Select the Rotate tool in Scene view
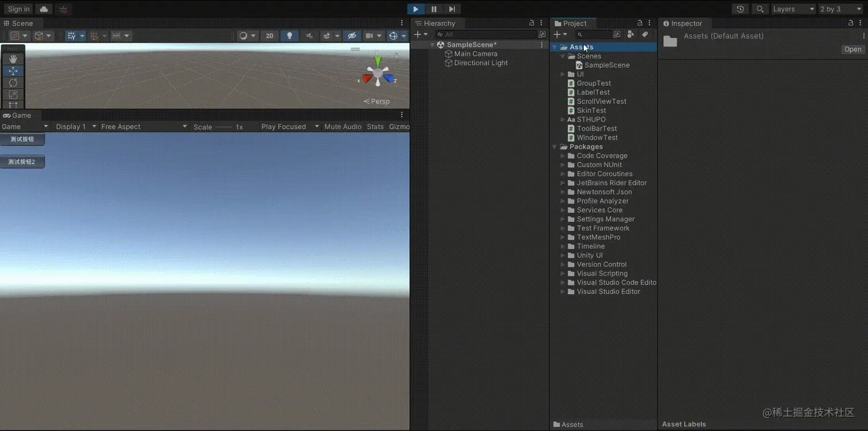This screenshot has height=431, width=868. coord(13,83)
